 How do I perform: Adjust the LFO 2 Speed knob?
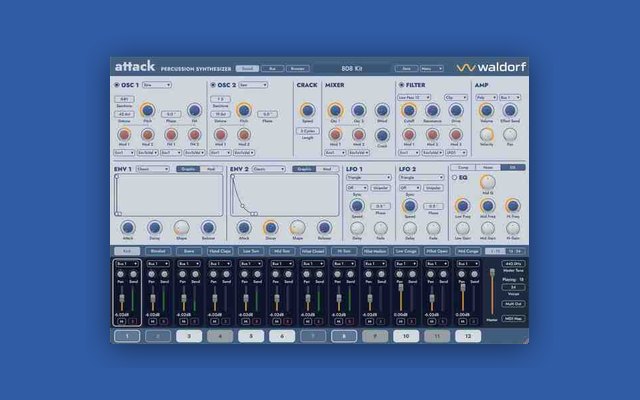tap(410, 206)
